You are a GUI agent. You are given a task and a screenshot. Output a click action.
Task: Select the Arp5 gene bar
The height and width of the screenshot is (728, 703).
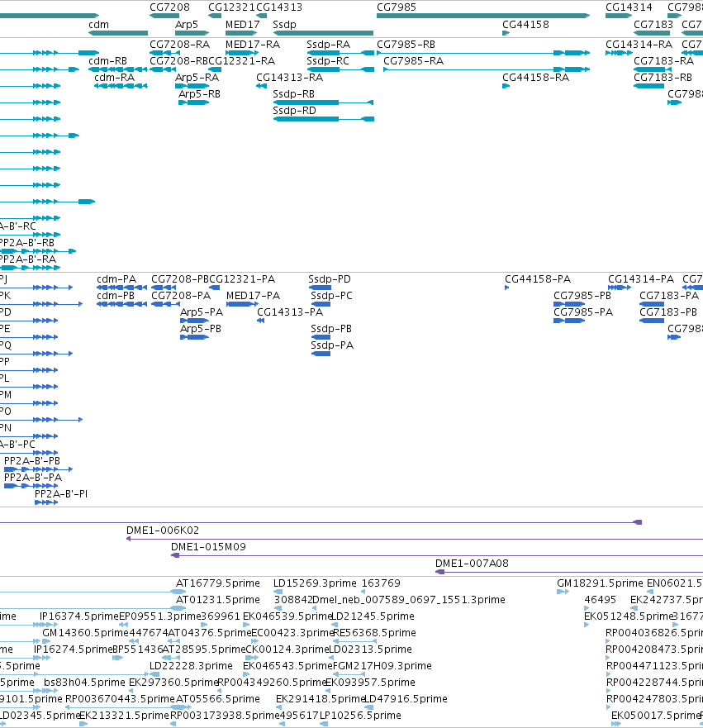coord(192,33)
